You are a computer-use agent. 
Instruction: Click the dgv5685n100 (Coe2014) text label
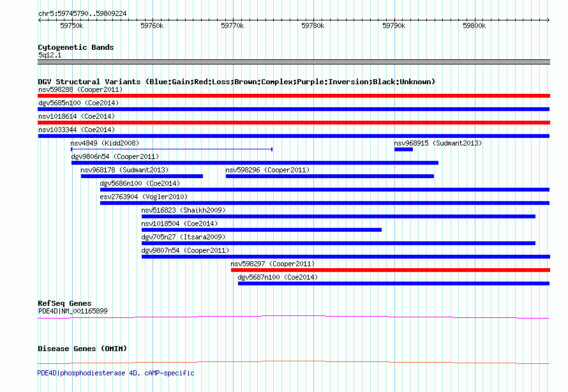point(78,103)
